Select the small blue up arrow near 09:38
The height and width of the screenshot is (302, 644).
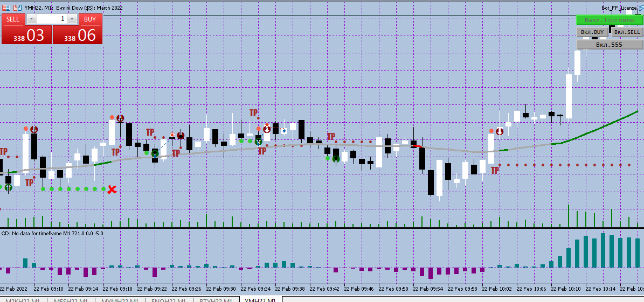tap(284, 131)
